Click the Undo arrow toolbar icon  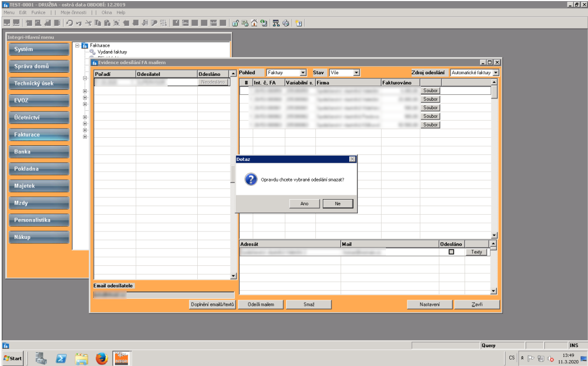(x=70, y=23)
